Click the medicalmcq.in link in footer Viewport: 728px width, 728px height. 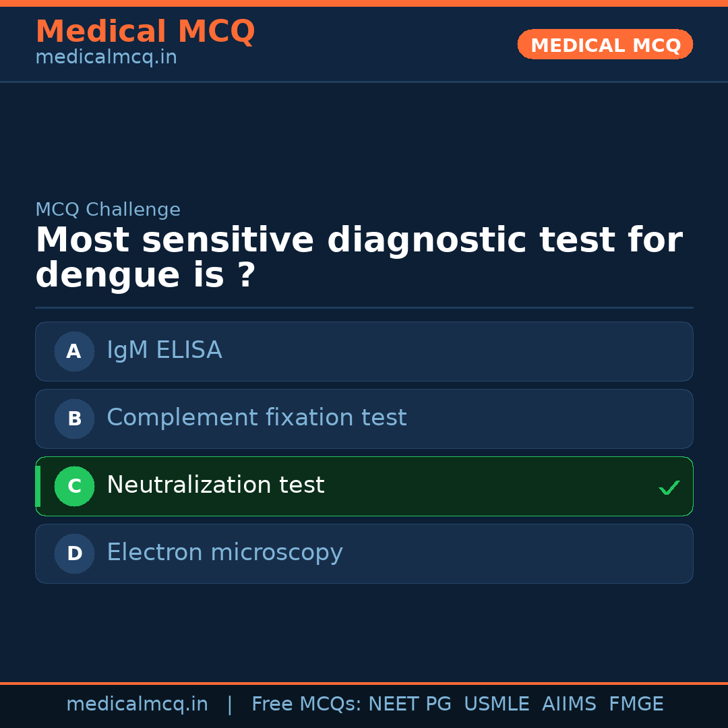click(137, 704)
